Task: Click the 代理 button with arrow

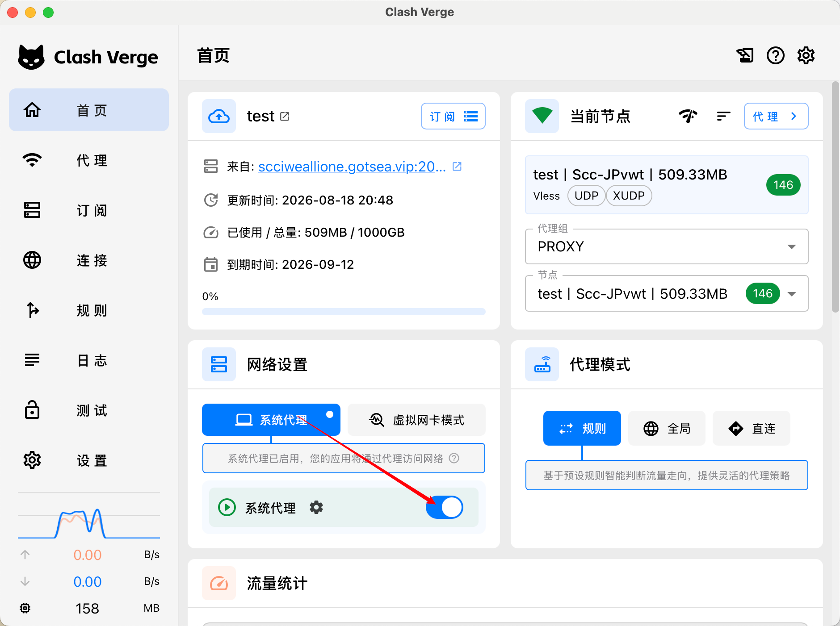Action: (x=776, y=116)
